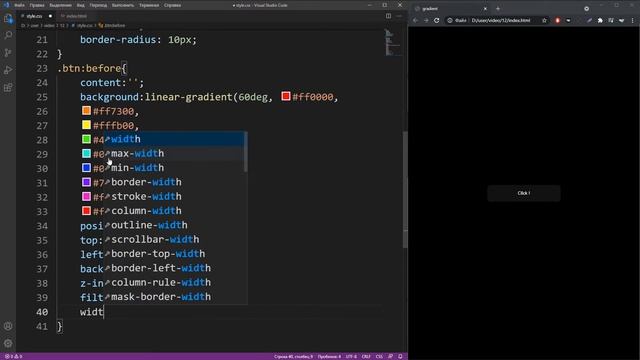Open the Explorer view in the activity bar
The image size is (640, 360).
click(x=8, y=18)
